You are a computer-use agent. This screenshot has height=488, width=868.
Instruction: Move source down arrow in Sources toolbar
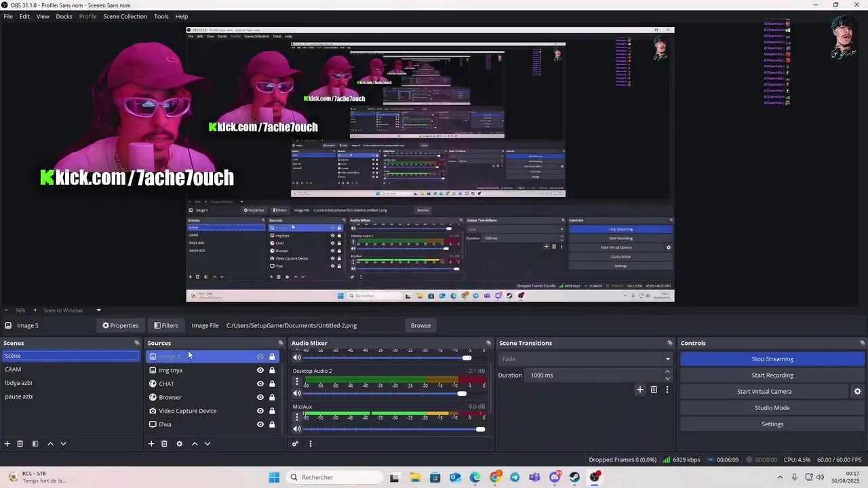[208, 444]
